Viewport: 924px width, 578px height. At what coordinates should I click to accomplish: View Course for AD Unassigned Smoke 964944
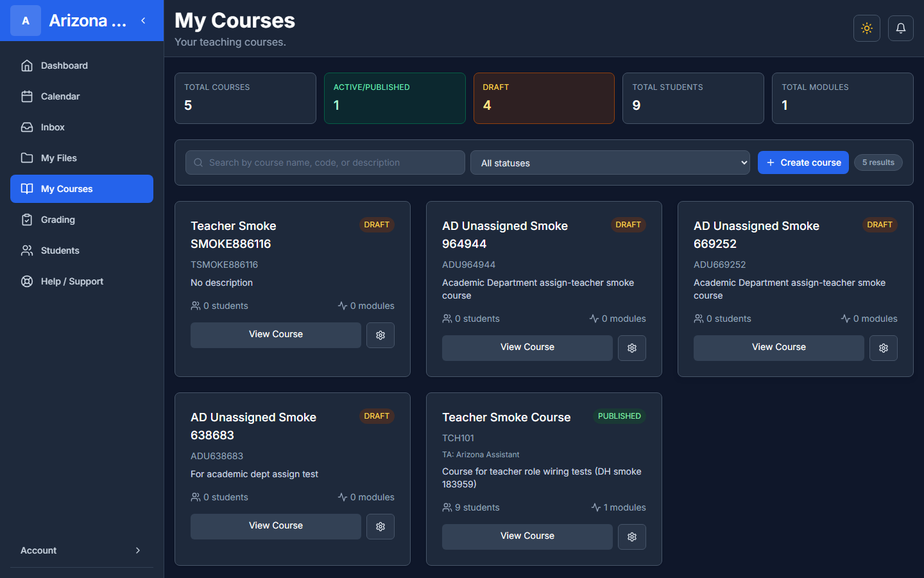pos(527,348)
